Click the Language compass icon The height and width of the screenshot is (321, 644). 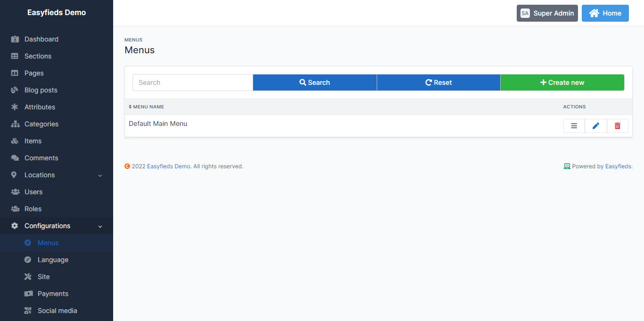(x=28, y=260)
